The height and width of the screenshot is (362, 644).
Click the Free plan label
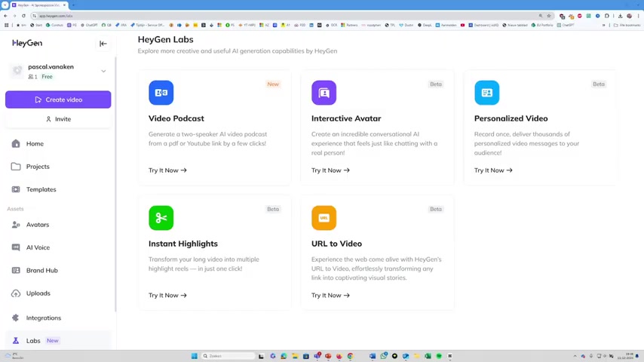click(x=47, y=77)
